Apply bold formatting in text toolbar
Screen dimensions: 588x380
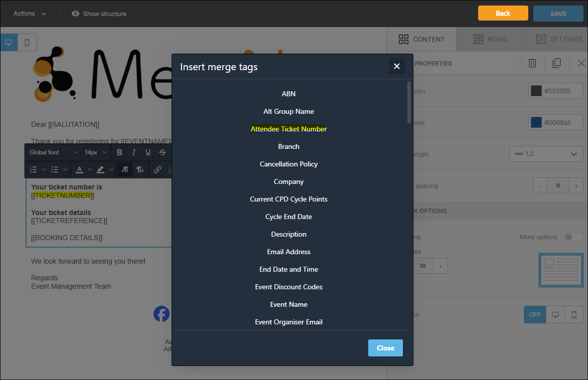(119, 152)
